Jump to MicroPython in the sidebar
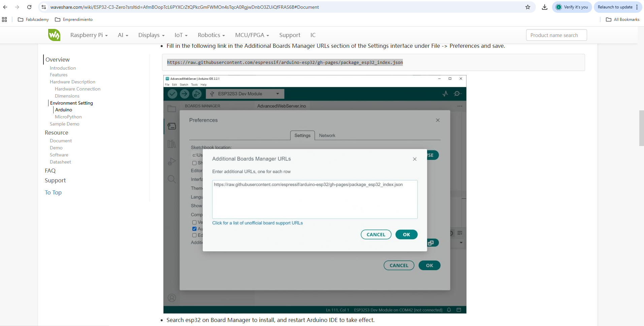 pos(68,117)
